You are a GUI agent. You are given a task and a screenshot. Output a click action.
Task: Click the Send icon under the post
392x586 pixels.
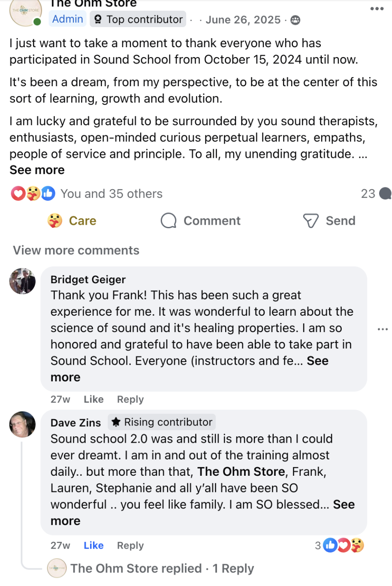311,221
